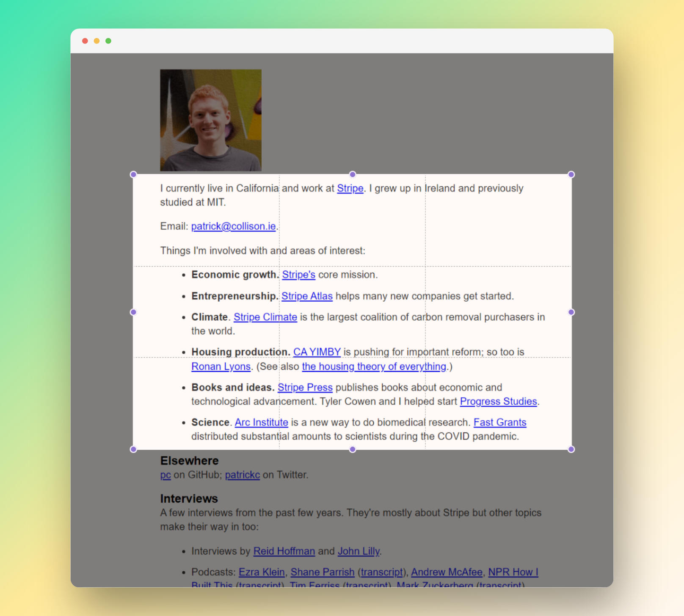Click the top-left crop selection handle
Image resolution: width=684 pixels, height=616 pixels.
click(133, 174)
